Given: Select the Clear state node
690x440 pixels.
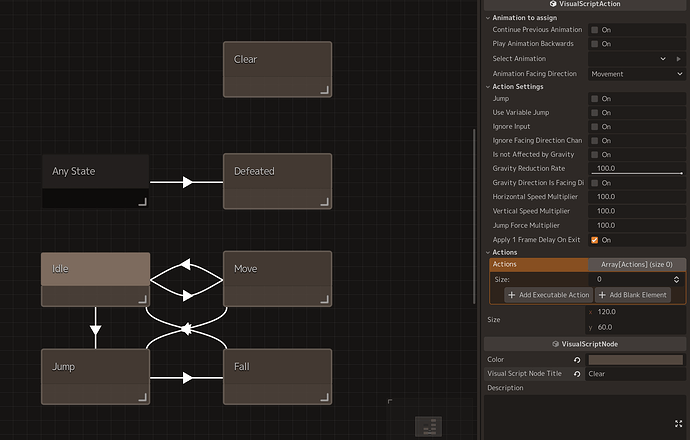Looking at the screenshot, I should [277, 69].
